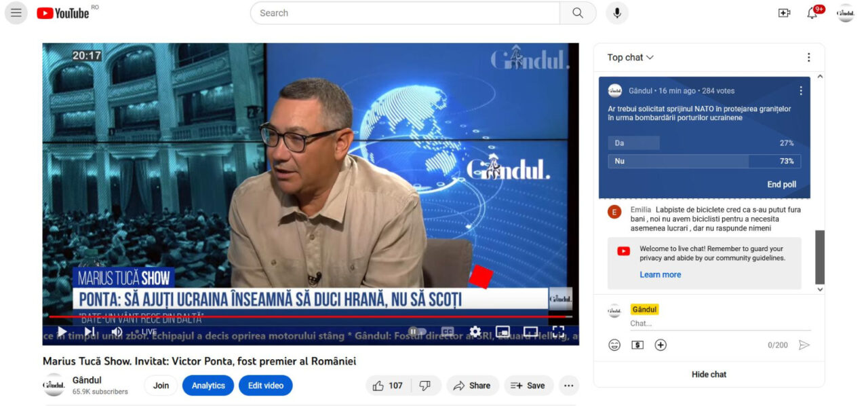Click the Hide chat button

709,374
